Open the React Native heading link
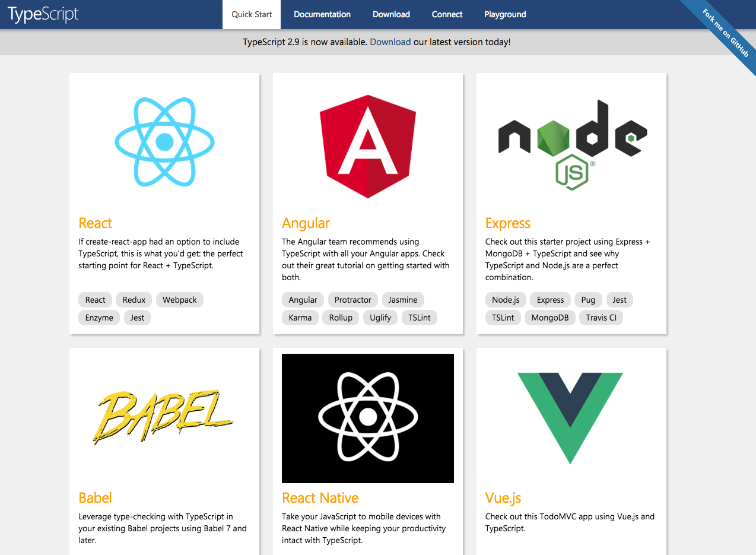 [320, 498]
